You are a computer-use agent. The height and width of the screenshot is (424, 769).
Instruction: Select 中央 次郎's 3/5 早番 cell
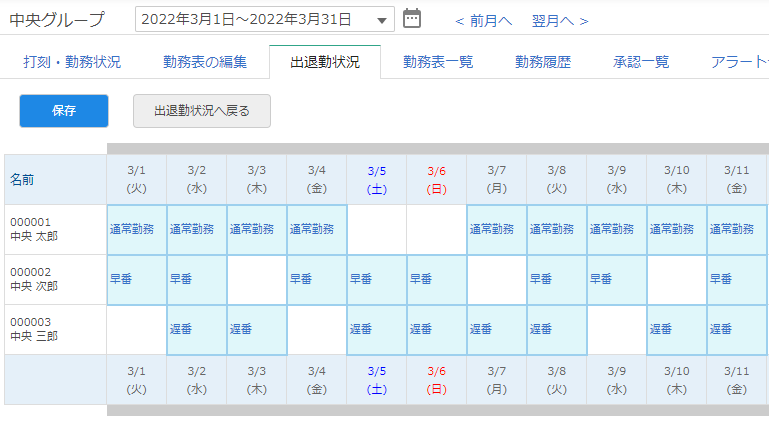coord(377,279)
